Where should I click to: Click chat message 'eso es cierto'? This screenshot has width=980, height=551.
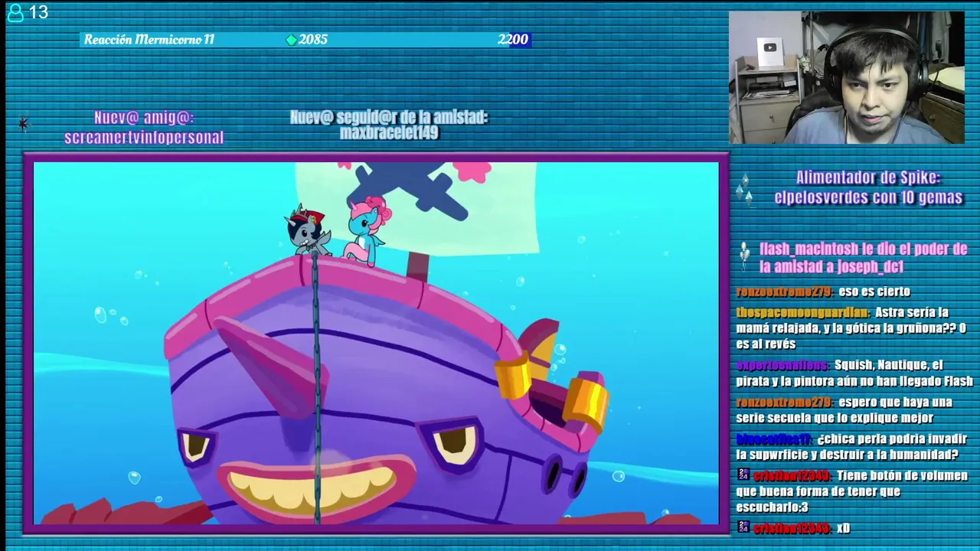pos(874,292)
